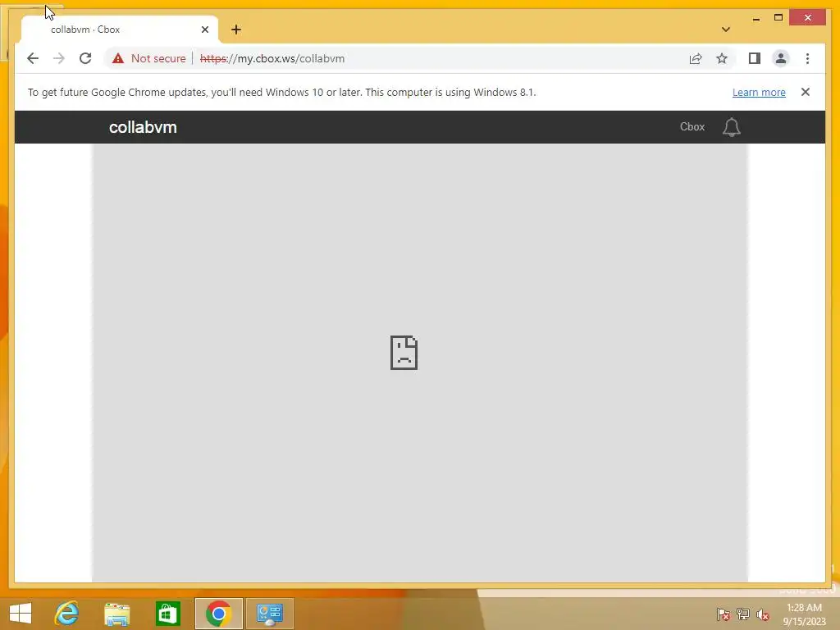
Task: Expand the tab search dropdown arrow
Action: (x=726, y=30)
